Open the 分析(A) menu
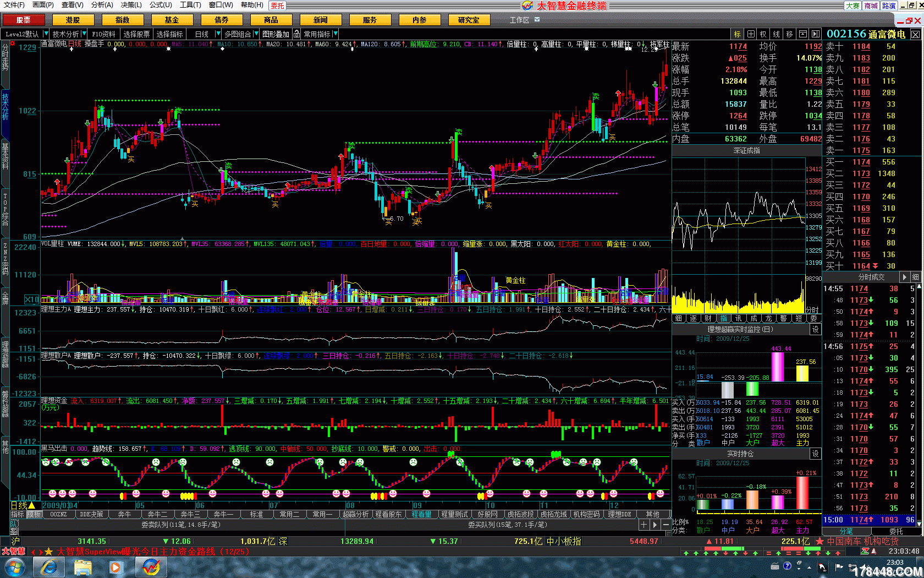The width and height of the screenshot is (924, 578). coord(102,5)
